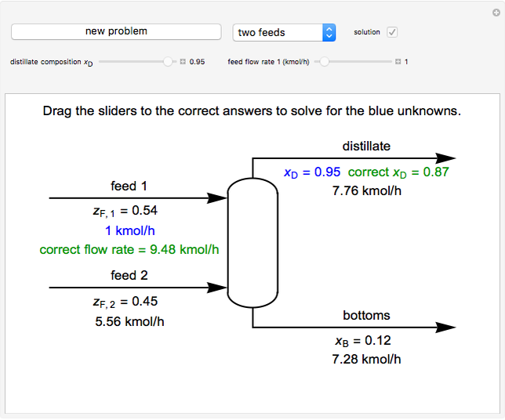Click the feed 1 arrowhead
Image resolution: width=505 pixels, height=420 pixels.
[x=217, y=198]
